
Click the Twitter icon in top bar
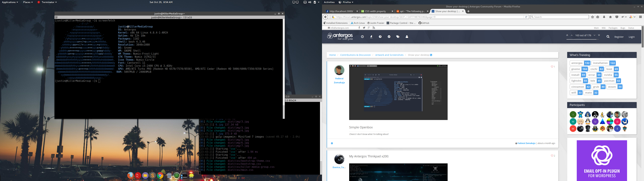click(x=364, y=28)
